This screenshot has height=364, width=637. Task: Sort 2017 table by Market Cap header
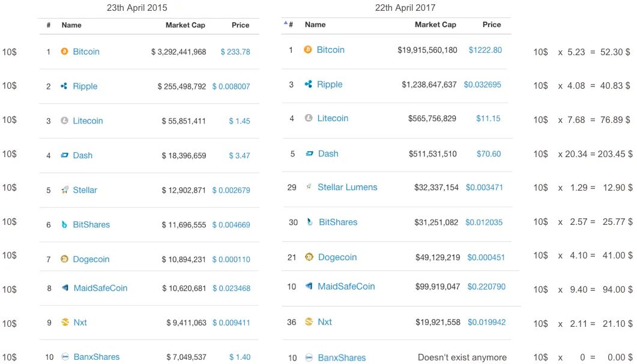point(435,25)
